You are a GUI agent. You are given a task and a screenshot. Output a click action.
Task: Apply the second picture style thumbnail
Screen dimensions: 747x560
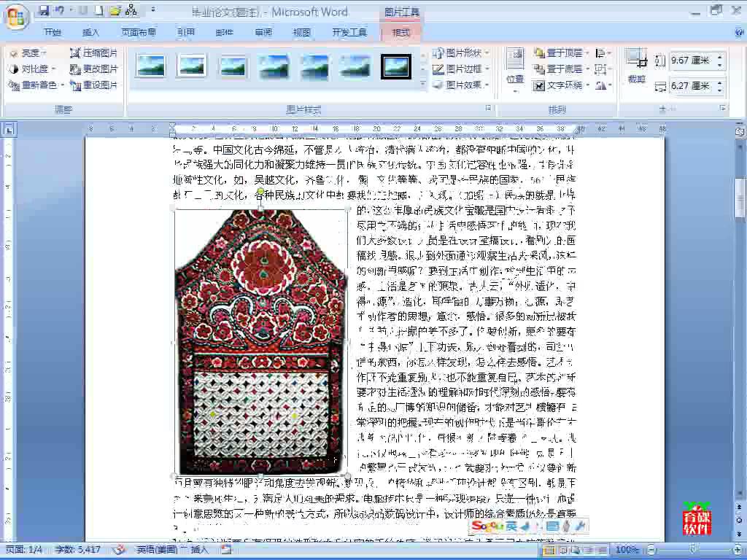click(192, 66)
